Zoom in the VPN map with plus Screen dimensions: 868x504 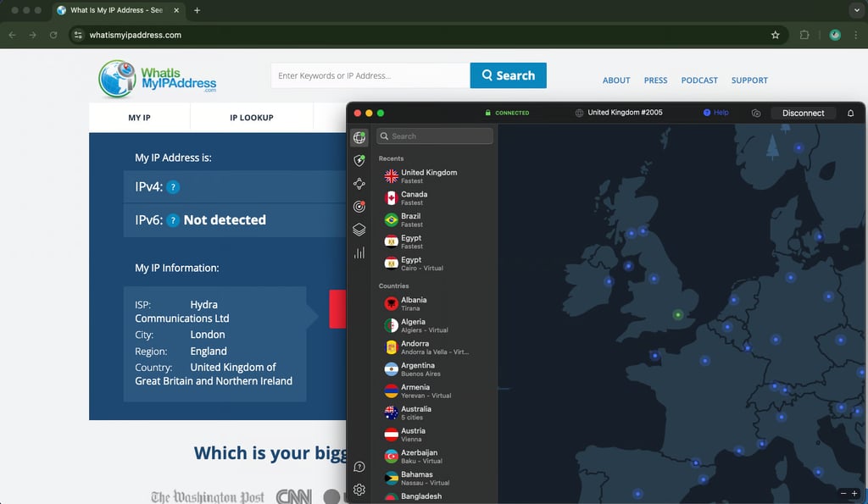854,493
